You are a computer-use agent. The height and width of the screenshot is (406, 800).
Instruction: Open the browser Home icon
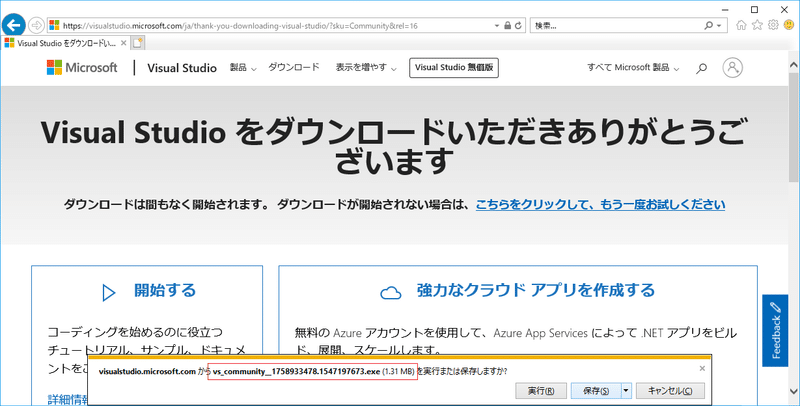(x=741, y=25)
